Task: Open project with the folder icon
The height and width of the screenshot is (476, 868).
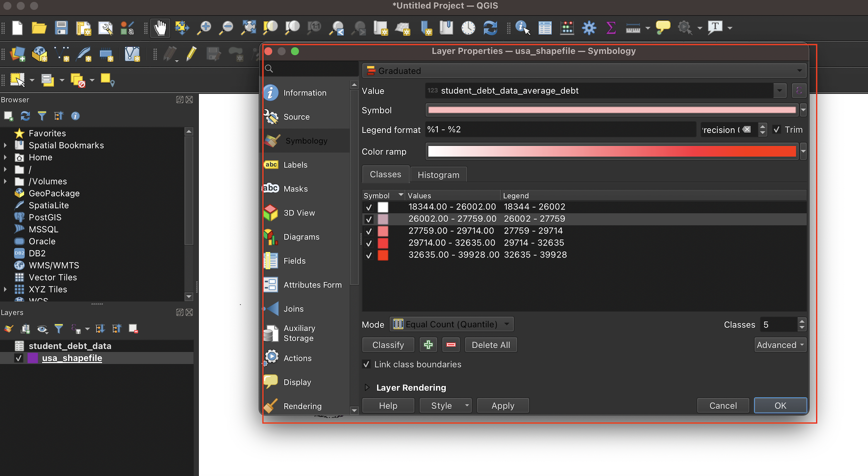Action: pyautogui.click(x=39, y=28)
